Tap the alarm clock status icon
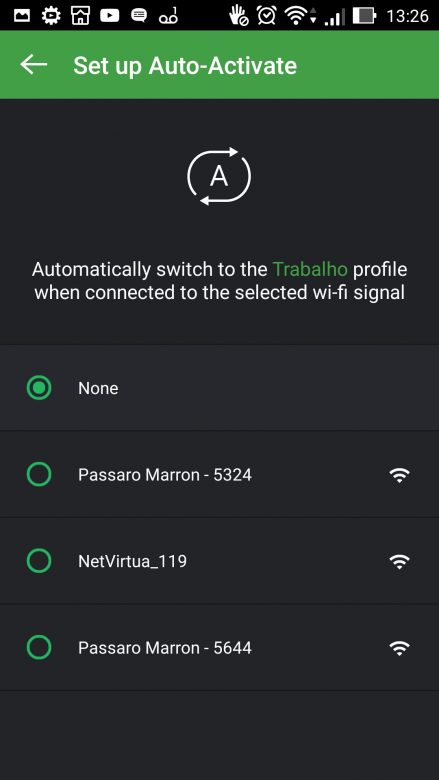 [x=266, y=15]
